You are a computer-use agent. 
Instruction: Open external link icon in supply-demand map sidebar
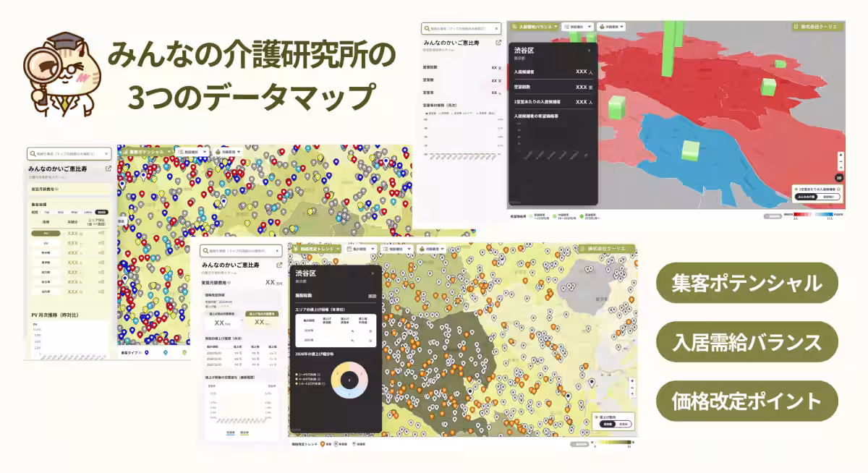coord(498,43)
